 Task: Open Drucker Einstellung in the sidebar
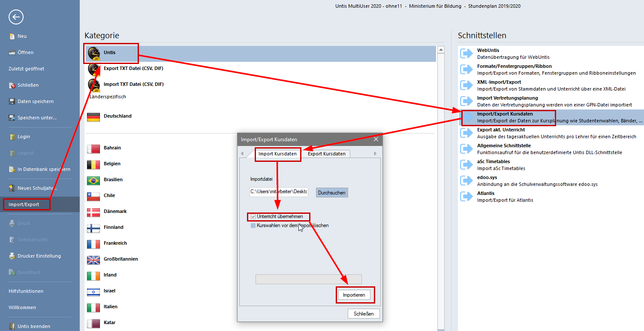(x=40, y=256)
